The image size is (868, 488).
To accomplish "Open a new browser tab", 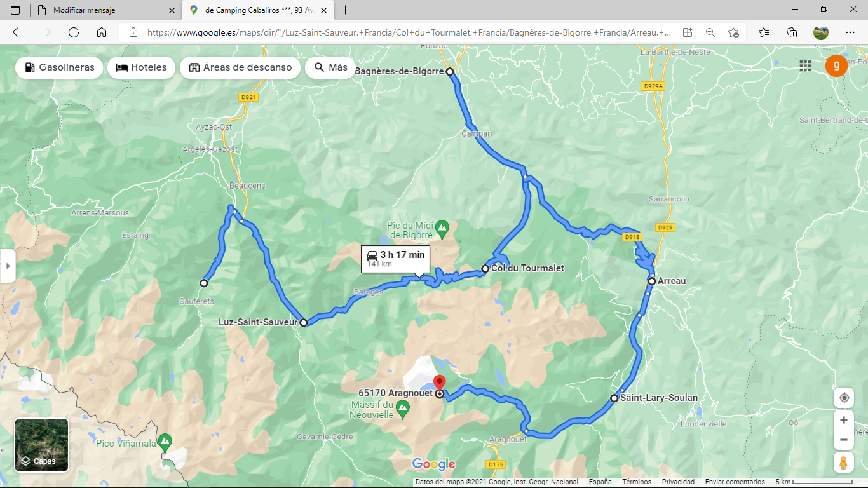I will coord(345,10).
